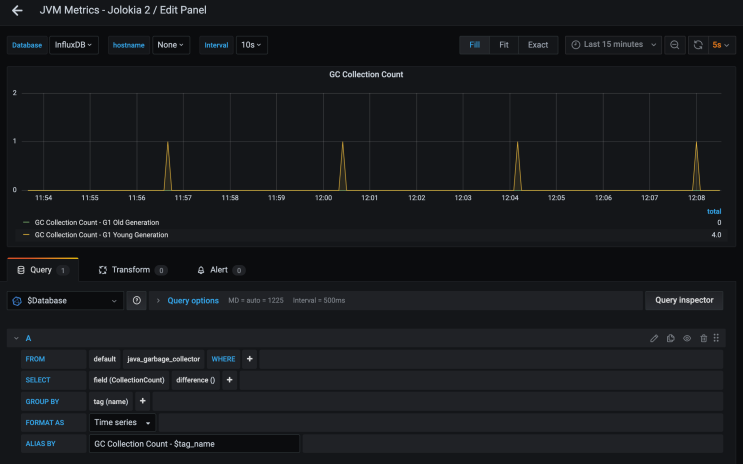Click the Alert bell icon
Viewport: 743px width, 464px height.
(x=201, y=270)
